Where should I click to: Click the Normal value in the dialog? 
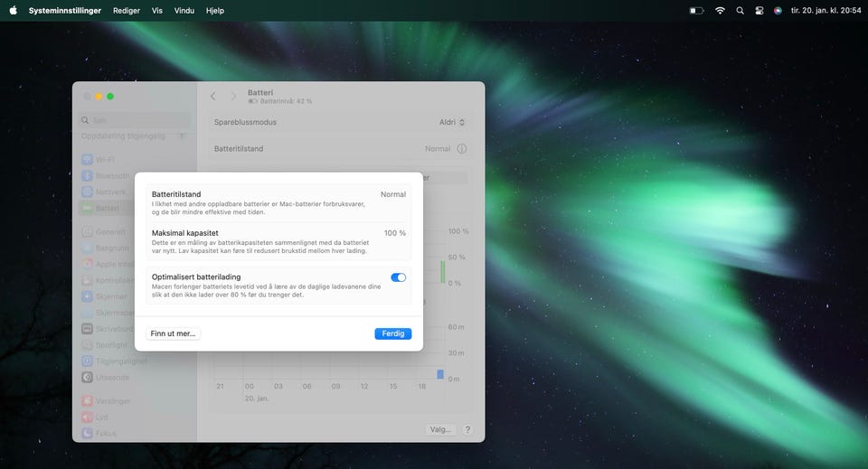click(393, 194)
